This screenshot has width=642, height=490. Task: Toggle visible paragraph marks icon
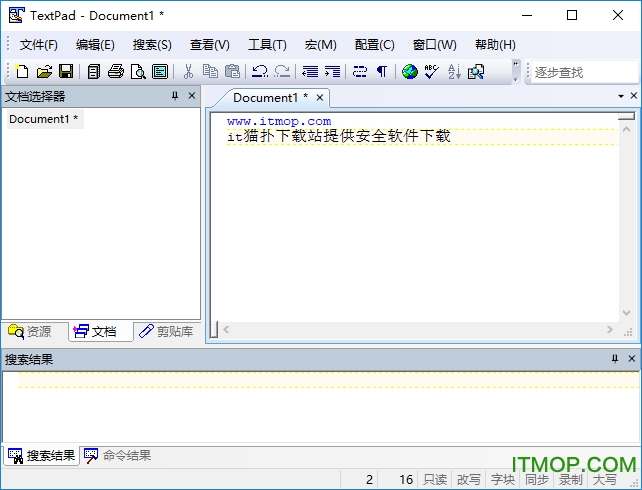(x=382, y=72)
